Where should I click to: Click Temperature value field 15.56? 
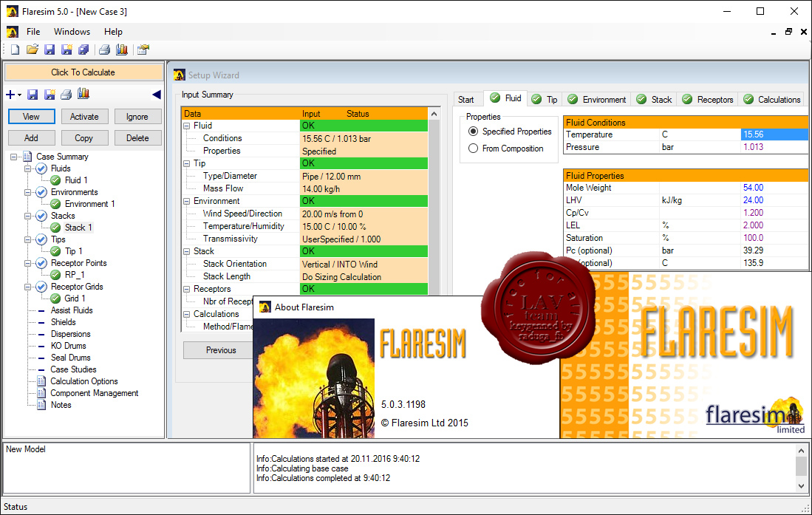774,134
